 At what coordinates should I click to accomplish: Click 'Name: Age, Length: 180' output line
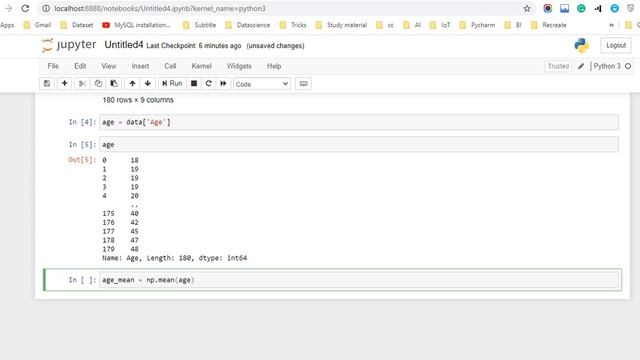tap(174, 258)
